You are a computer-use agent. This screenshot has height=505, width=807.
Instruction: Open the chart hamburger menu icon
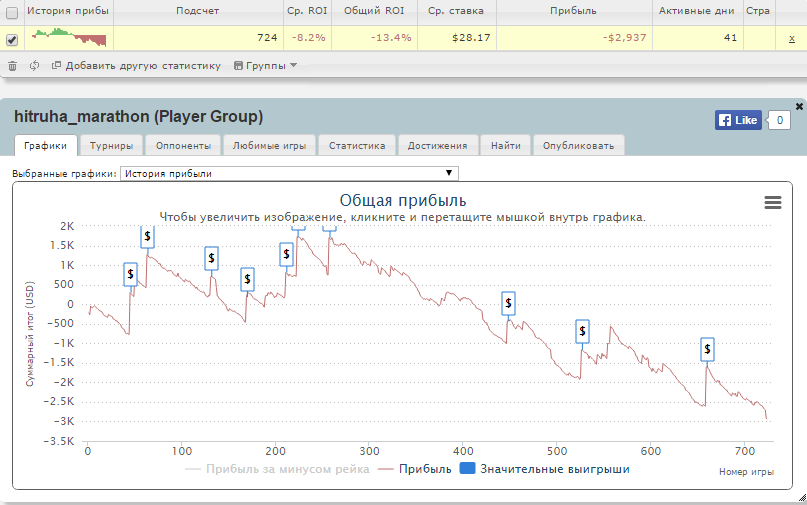click(773, 202)
